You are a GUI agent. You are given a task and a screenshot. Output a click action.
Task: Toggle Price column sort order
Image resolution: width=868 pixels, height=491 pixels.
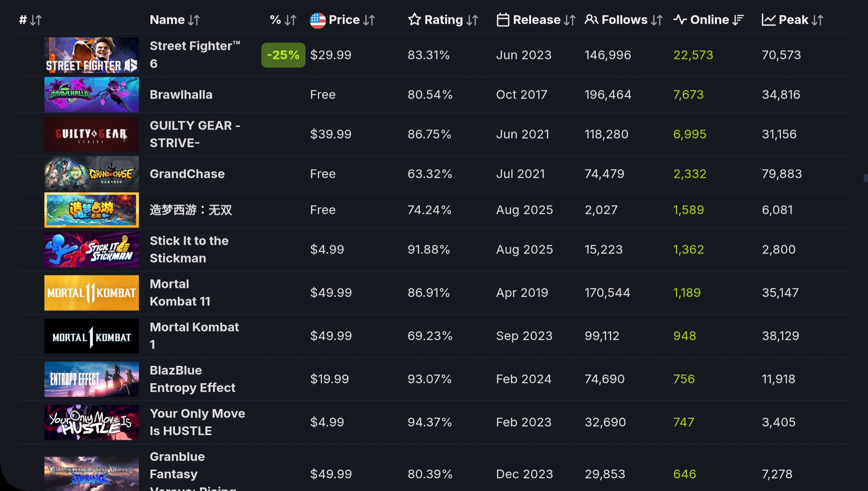tap(369, 20)
